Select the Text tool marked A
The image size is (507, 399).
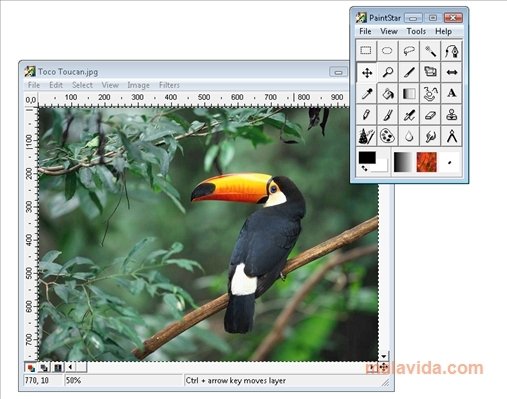(452, 94)
